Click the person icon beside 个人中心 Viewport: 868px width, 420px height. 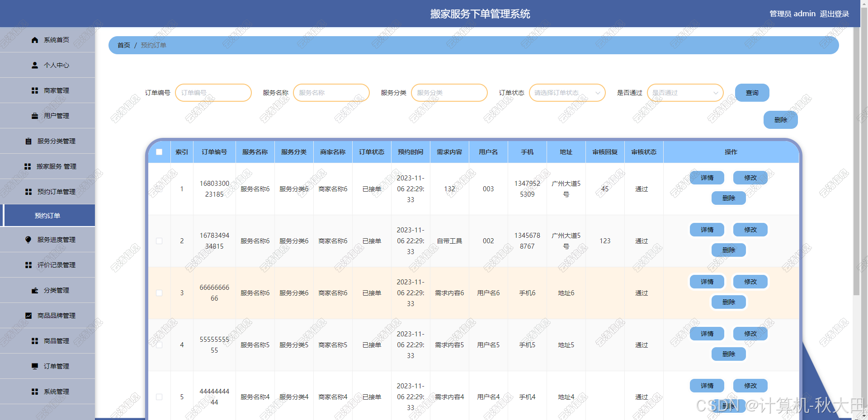pos(35,65)
